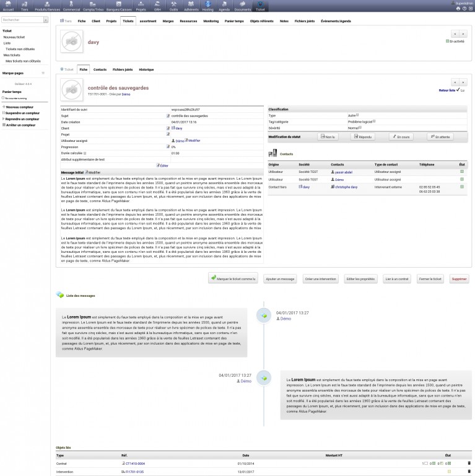Screen dimensions: 475x476
Task: Set ticket status to Non lu
Action: pos(328,137)
